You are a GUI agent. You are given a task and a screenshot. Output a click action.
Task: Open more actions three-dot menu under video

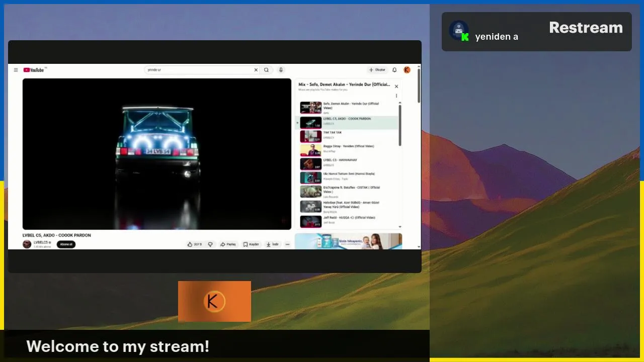tap(287, 244)
